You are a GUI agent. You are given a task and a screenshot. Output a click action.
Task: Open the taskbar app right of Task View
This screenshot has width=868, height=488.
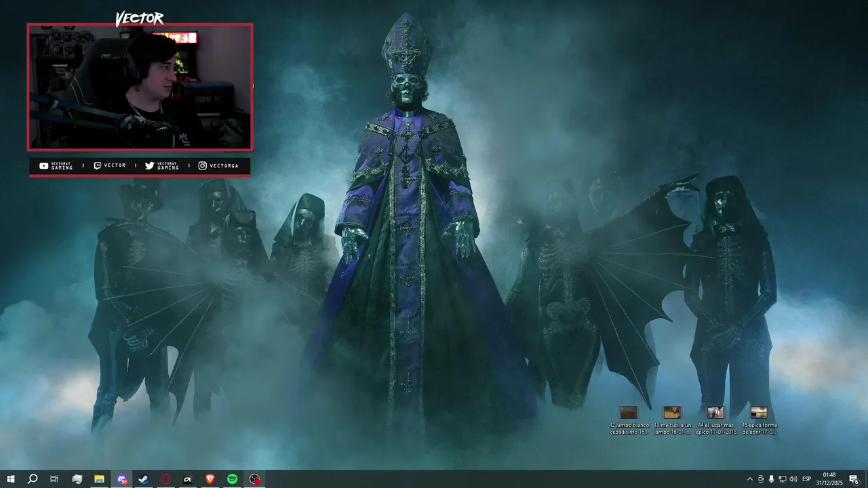tap(77, 479)
